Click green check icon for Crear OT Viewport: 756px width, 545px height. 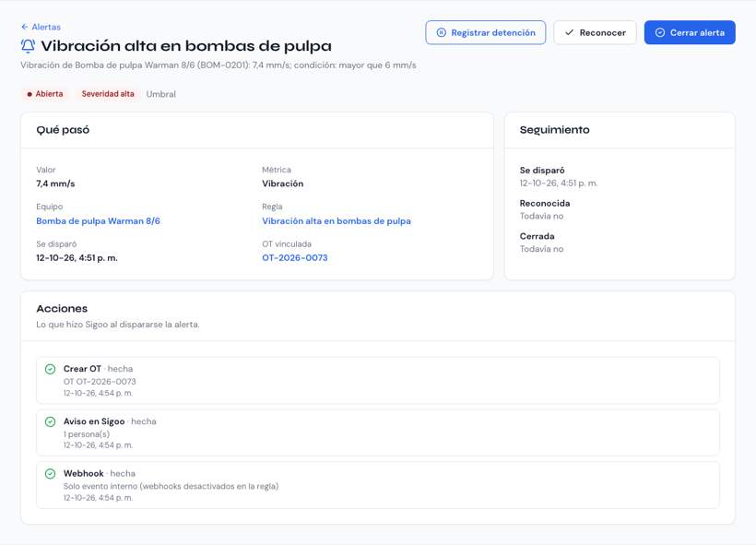coord(50,369)
